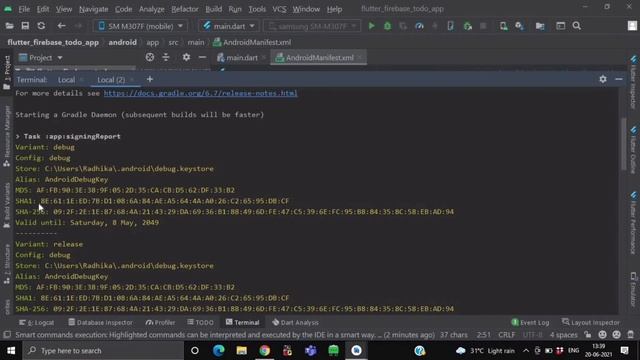Open the Flutter Inspector side panel
Screen dimensions: 640x360
coord(633,83)
